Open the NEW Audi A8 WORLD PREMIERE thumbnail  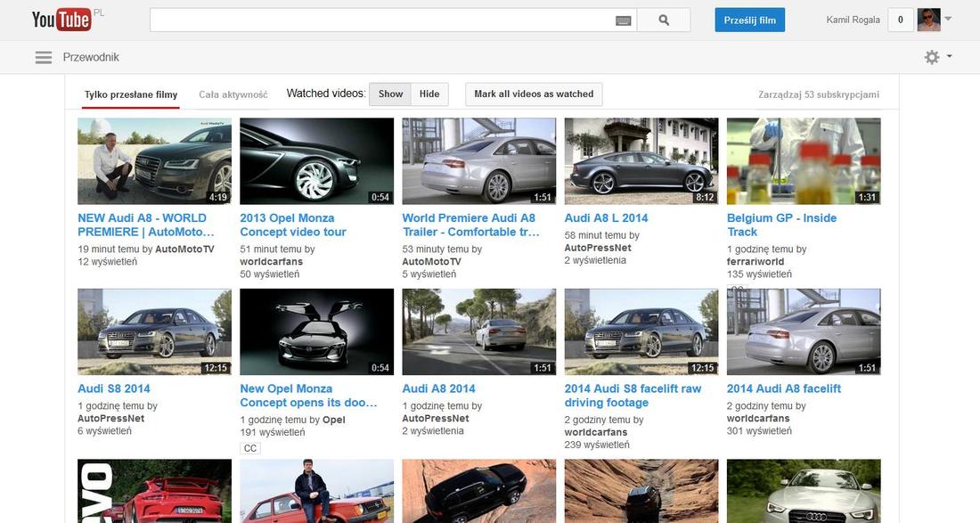point(154,161)
